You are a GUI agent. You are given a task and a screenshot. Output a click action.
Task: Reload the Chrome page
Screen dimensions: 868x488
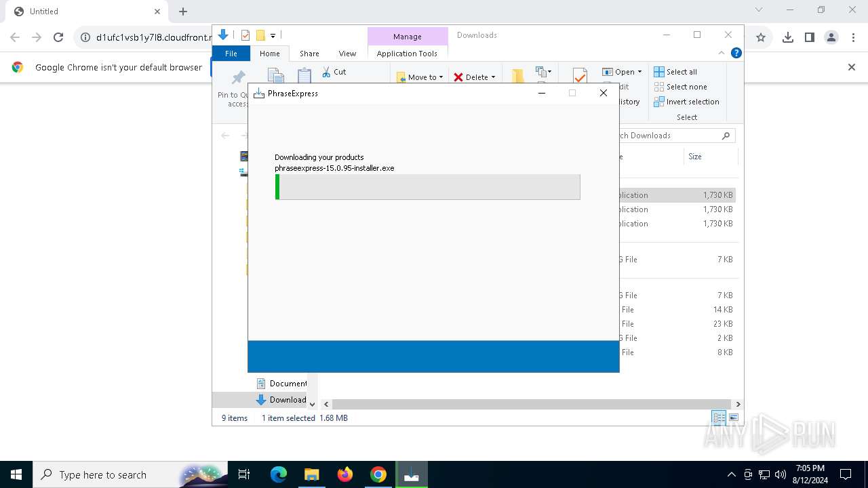click(x=58, y=38)
